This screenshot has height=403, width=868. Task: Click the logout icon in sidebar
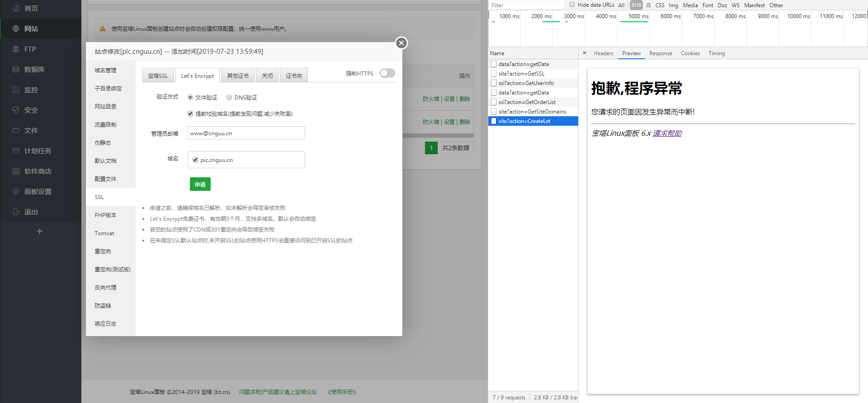16,212
